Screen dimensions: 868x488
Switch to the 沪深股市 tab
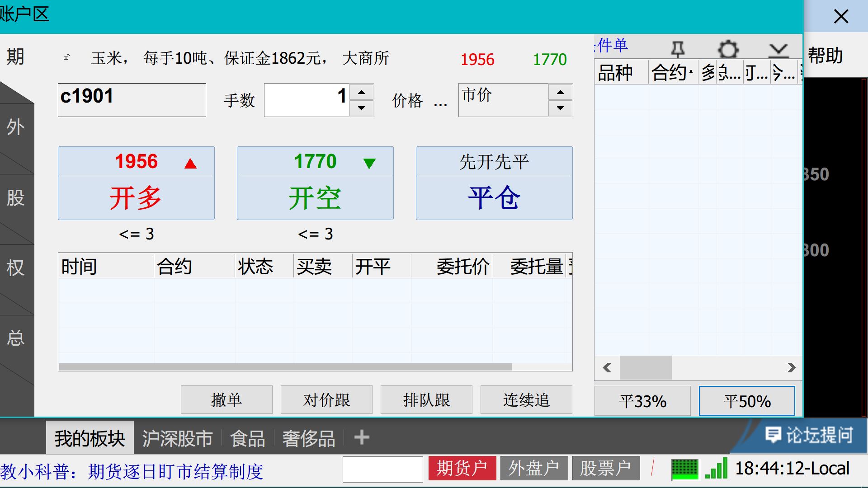(177, 438)
